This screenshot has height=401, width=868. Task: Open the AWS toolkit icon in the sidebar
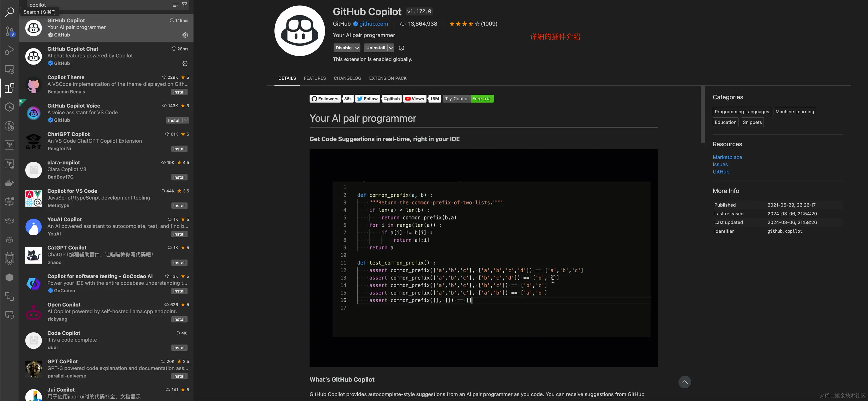coord(9,220)
